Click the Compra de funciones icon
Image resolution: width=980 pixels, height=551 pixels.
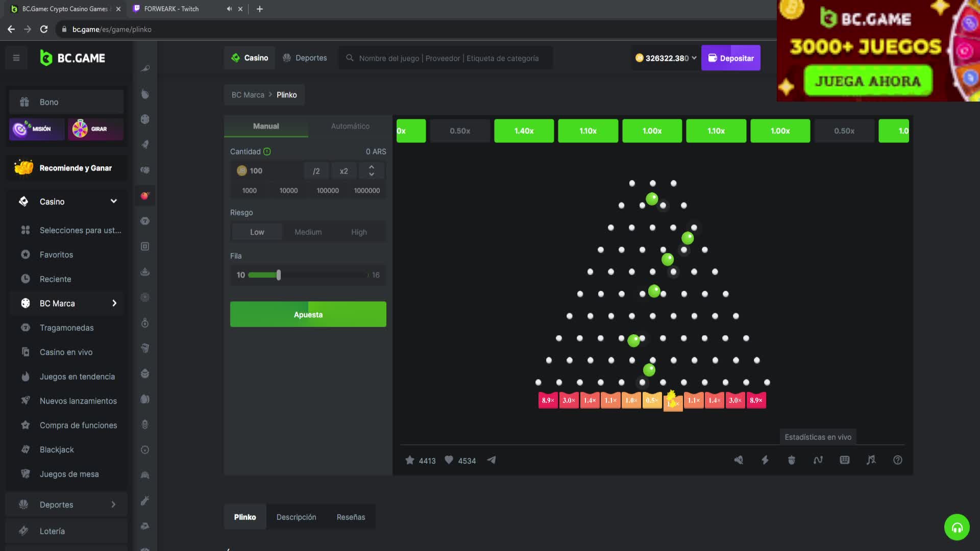(26, 425)
